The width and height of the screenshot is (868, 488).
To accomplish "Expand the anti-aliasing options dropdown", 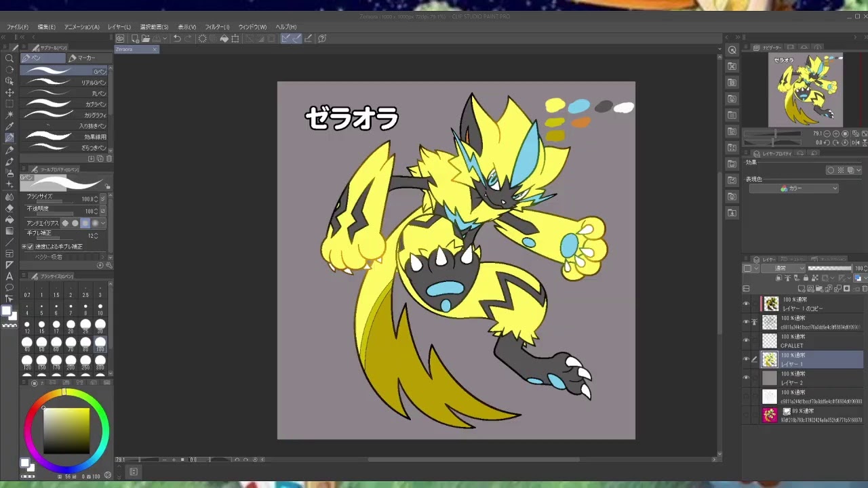I will [103, 223].
